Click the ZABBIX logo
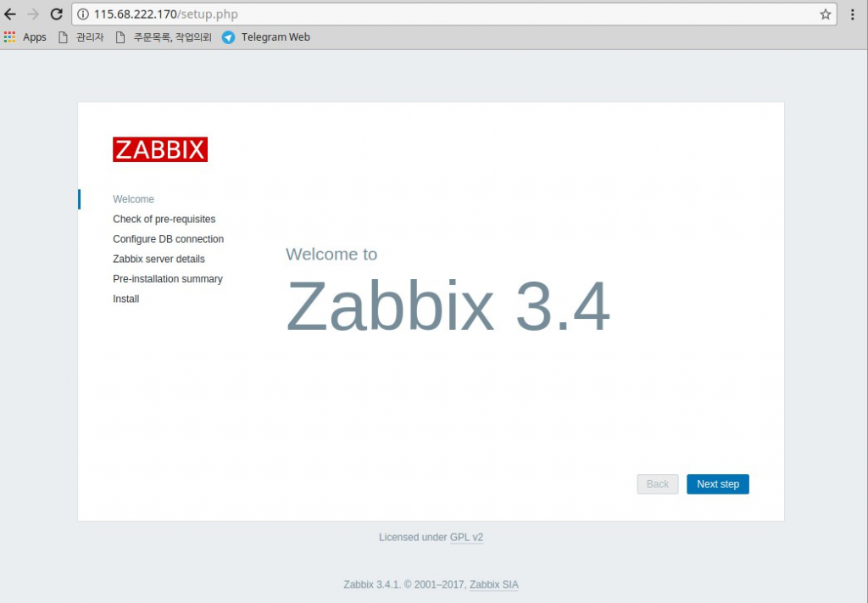The width and height of the screenshot is (868, 603). pos(159,149)
